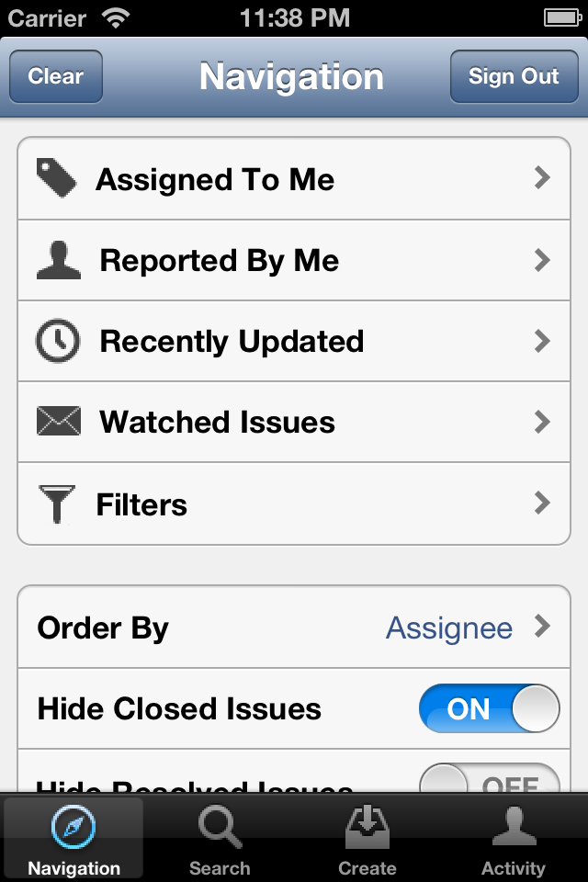The height and width of the screenshot is (882, 588).
Task: Tap the envelope icon for Watched Issues
Action: [59, 422]
